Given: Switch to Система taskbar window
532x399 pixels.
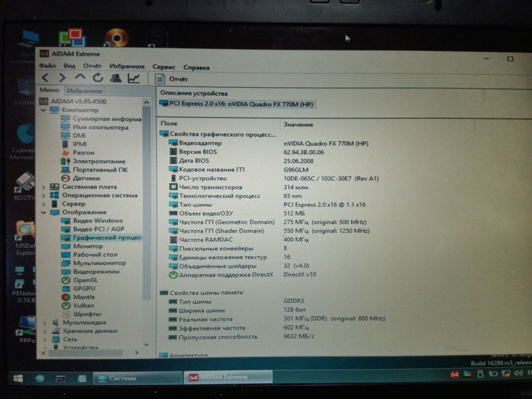Looking at the screenshot, I should (137, 378).
